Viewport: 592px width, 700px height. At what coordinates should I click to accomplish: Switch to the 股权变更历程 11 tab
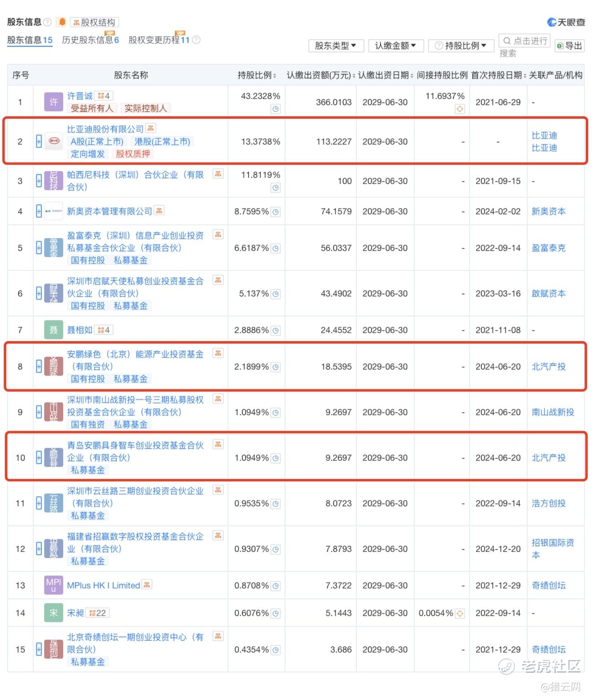pyautogui.click(x=159, y=40)
